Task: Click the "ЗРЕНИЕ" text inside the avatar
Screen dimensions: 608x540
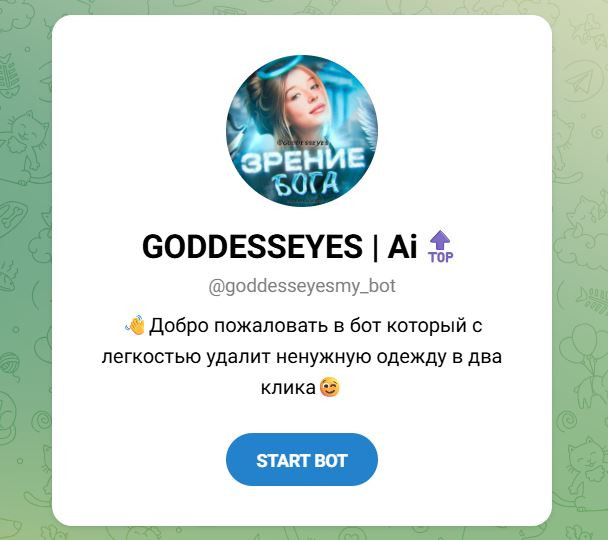Action: click(303, 160)
